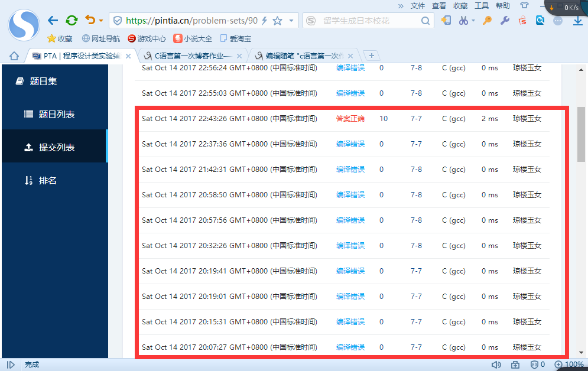Open the 编译错误 result at 21:42:31
The image size is (588, 371).
350,170
